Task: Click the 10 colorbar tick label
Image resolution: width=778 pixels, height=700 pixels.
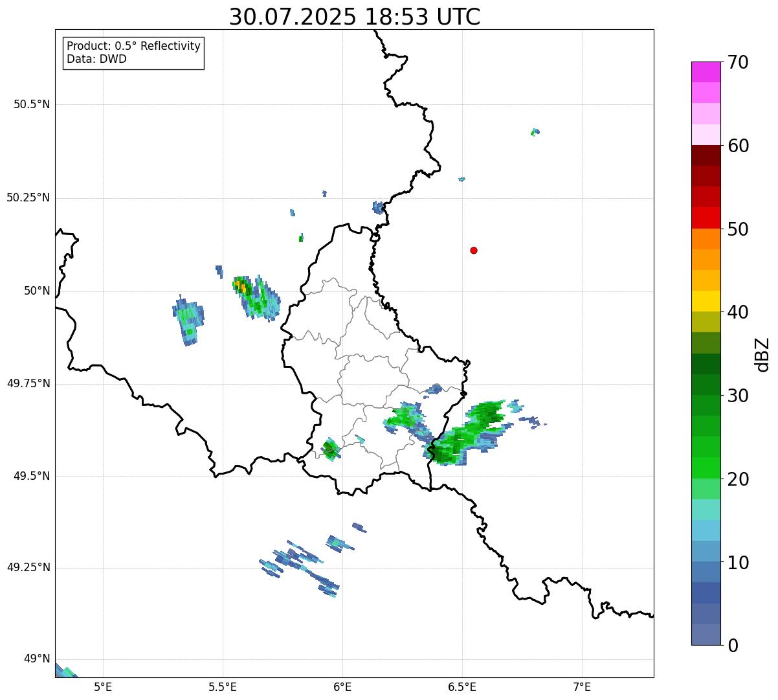Action: point(738,563)
